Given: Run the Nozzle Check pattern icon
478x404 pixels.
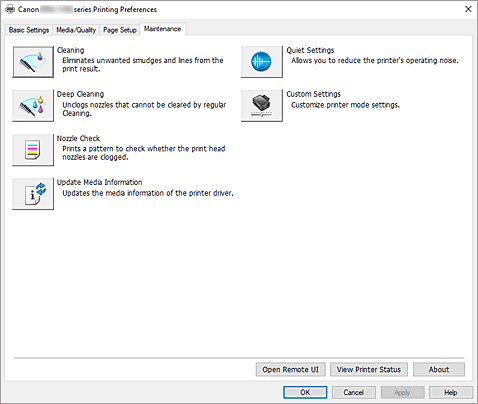Looking at the screenshot, I should pos(33,150).
